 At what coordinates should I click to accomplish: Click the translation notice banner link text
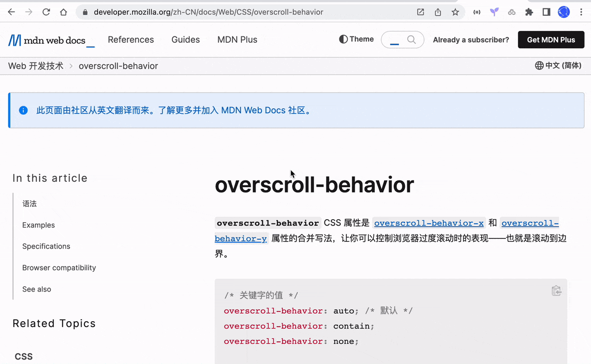click(x=174, y=110)
